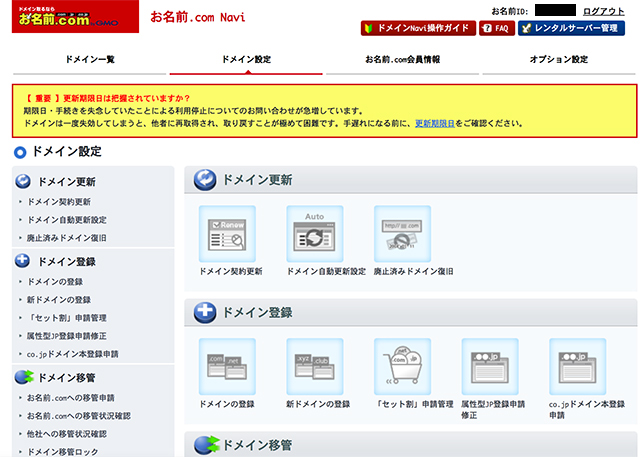Click main panel ドメイン更新 header icon
Image resolution: width=640 pixels, height=457 pixels.
tap(205, 180)
